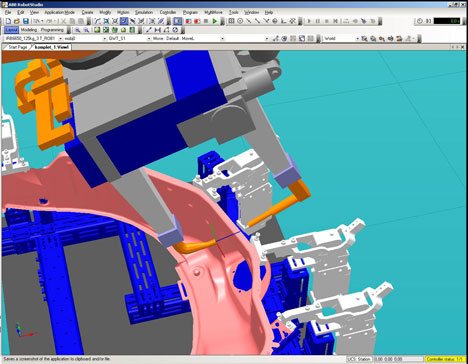Image resolution: width=468 pixels, height=364 pixels.
Task: Open the Program menu
Action: pos(190,12)
